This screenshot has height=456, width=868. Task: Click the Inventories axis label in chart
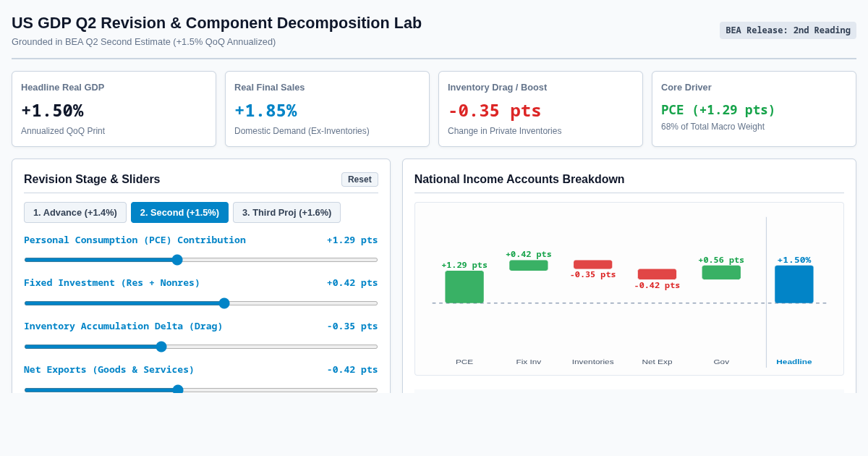tap(593, 362)
